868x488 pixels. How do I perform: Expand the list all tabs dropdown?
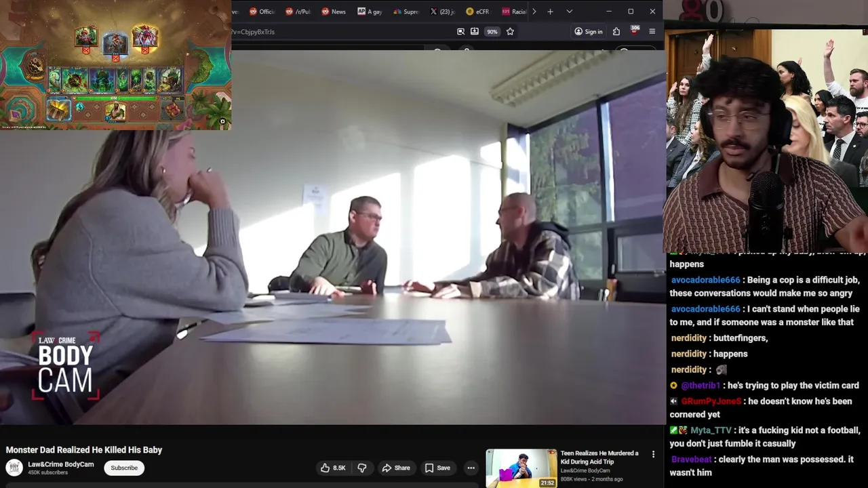click(569, 12)
